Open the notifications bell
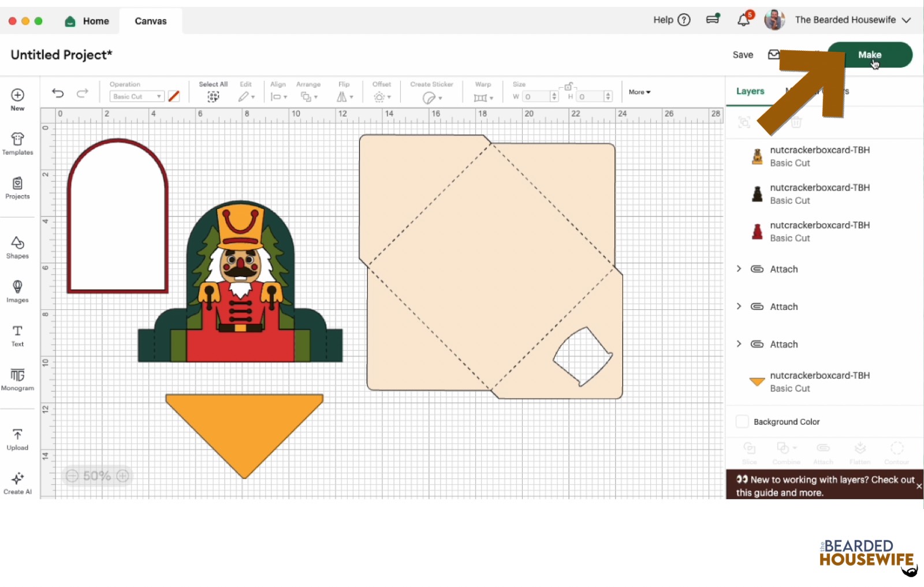The width and height of the screenshot is (924, 587). [x=743, y=20]
